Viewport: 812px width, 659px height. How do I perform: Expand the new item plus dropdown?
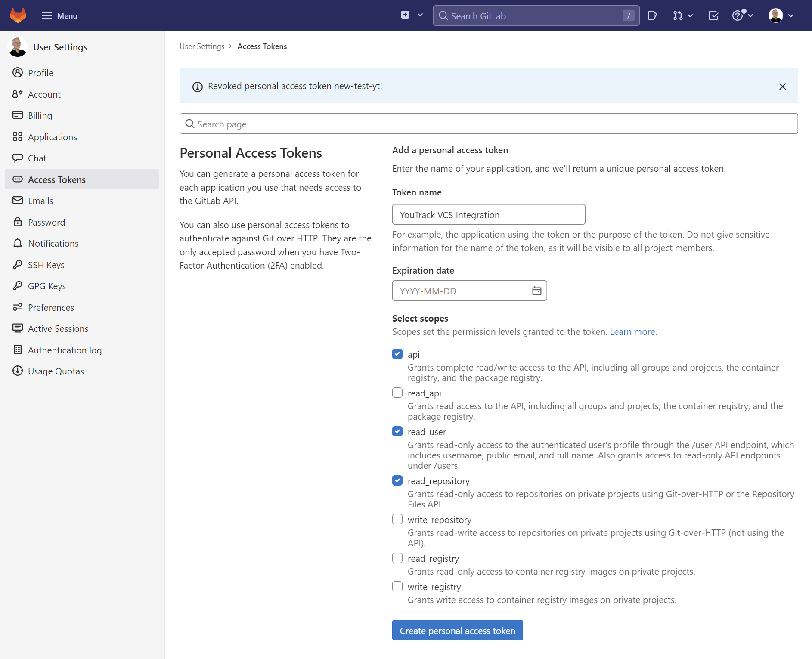coord(411,15)
